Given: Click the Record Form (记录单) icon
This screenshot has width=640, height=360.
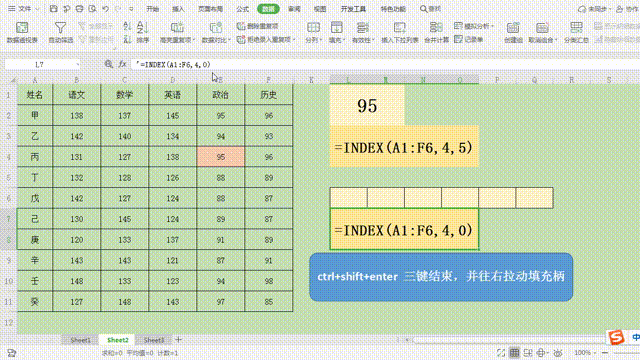Looking at the screenshot, I should point(458,40).
